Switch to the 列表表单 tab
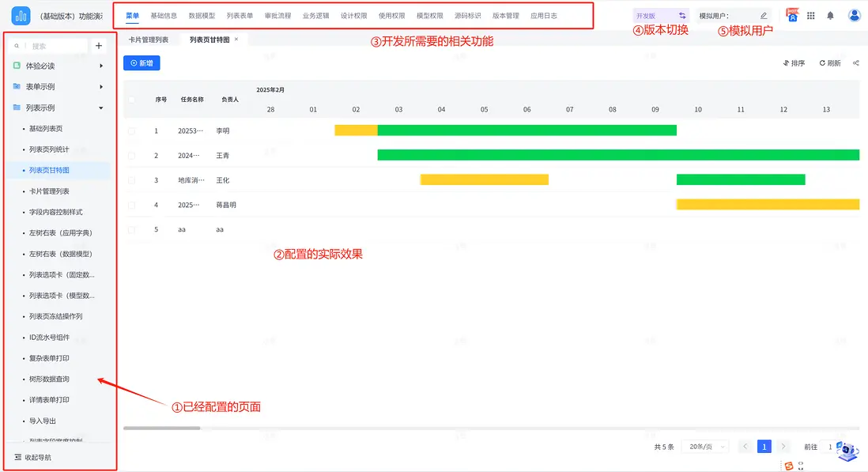The width and height of the screenshot is (868, 472). [240, 16]
